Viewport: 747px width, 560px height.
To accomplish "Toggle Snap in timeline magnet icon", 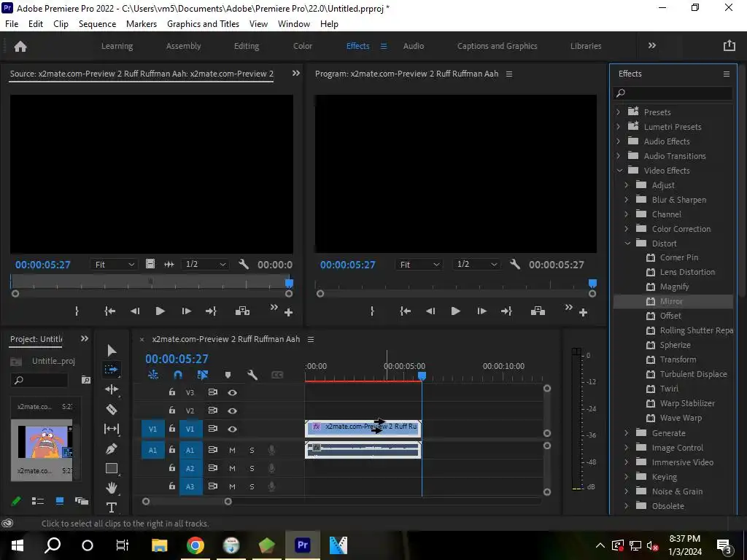I will pos(178,376).
